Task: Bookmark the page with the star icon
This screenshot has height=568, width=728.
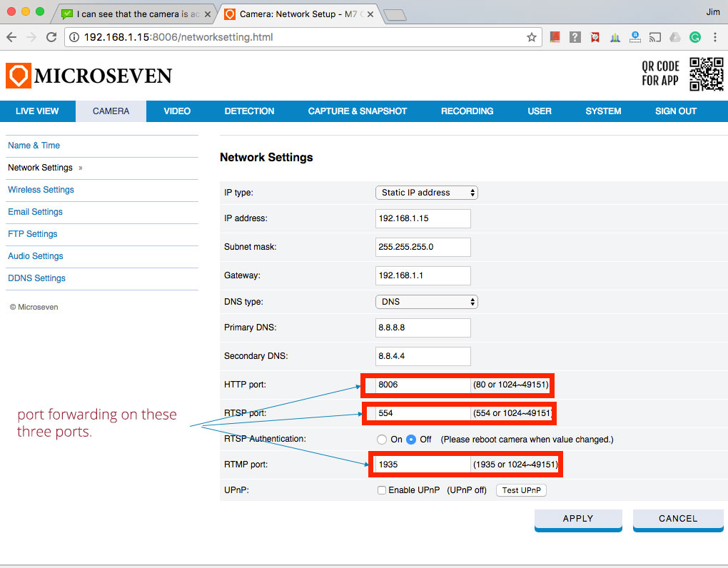Action: click(x=532, y=36)
